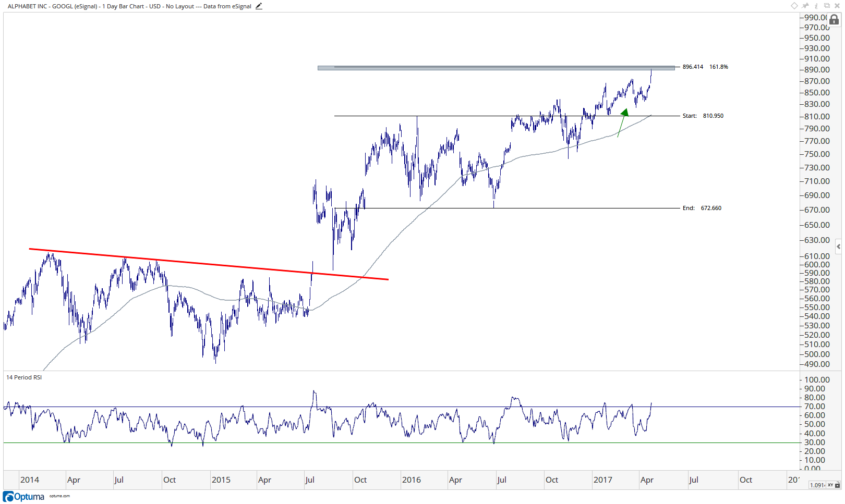Image resolution: width=845 pixels, height=504 pixels.
Task: Select the End 672.660 level label
Action: click(x=702, y=208)
